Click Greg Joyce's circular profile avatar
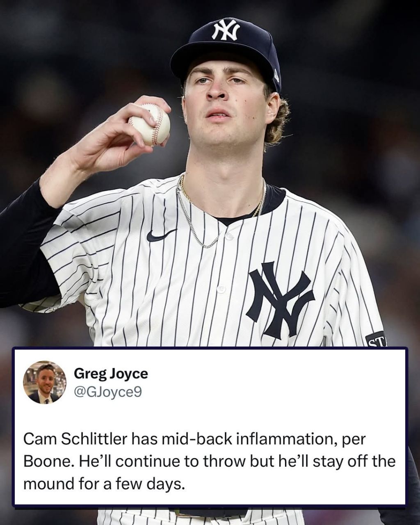This screenshot has height=525, width=420. click(x=45, y=382)
